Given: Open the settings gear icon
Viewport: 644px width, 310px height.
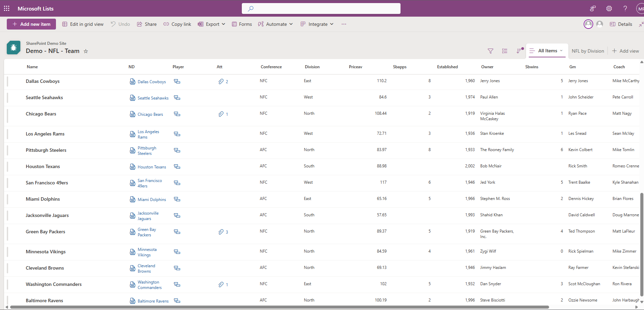Looking at the screenshot, I should coord(609,8).
